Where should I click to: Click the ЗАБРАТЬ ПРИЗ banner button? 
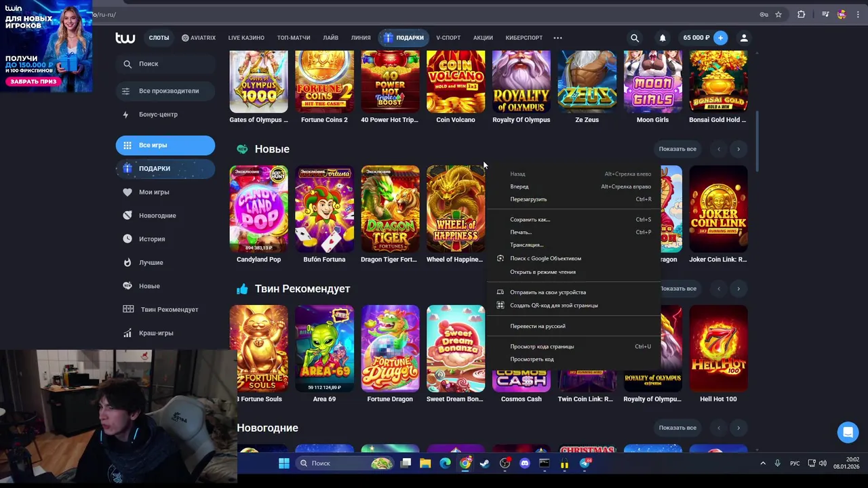pos(33,81)
